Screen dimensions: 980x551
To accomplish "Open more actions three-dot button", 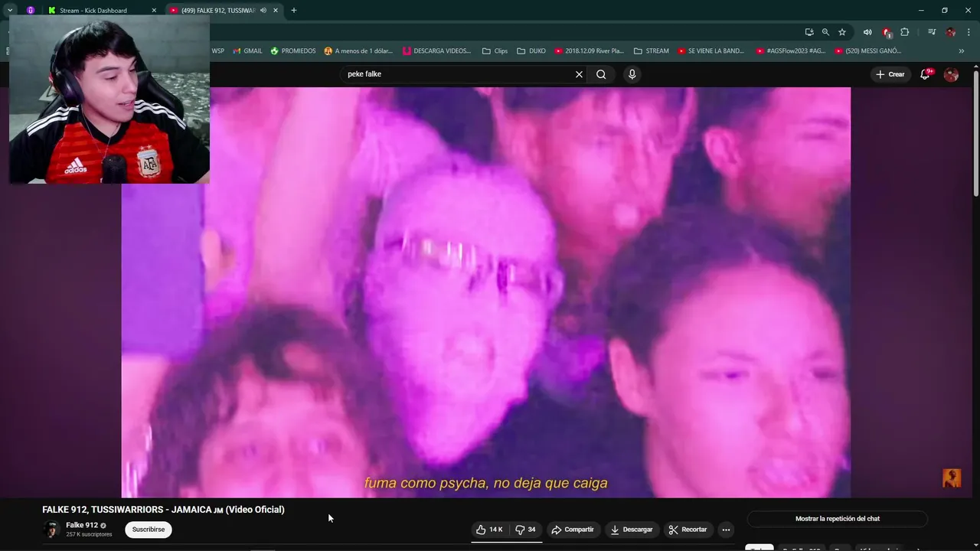I will click(x=726, y=530).
